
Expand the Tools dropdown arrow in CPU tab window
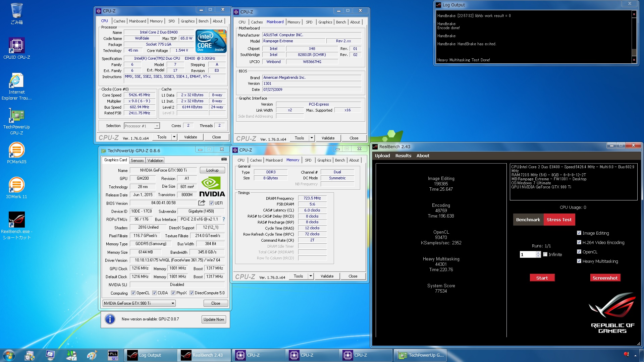(x=174, y=137)
